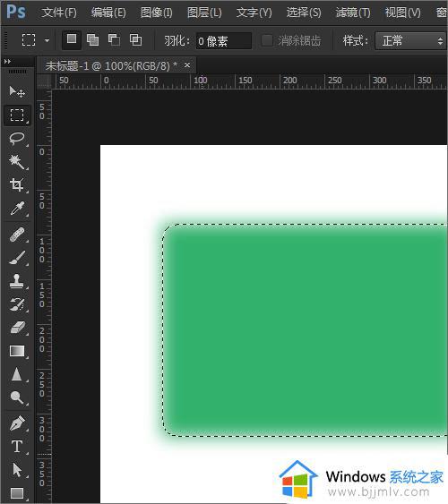Open the 文字(Y) menu

coord(254,13)
